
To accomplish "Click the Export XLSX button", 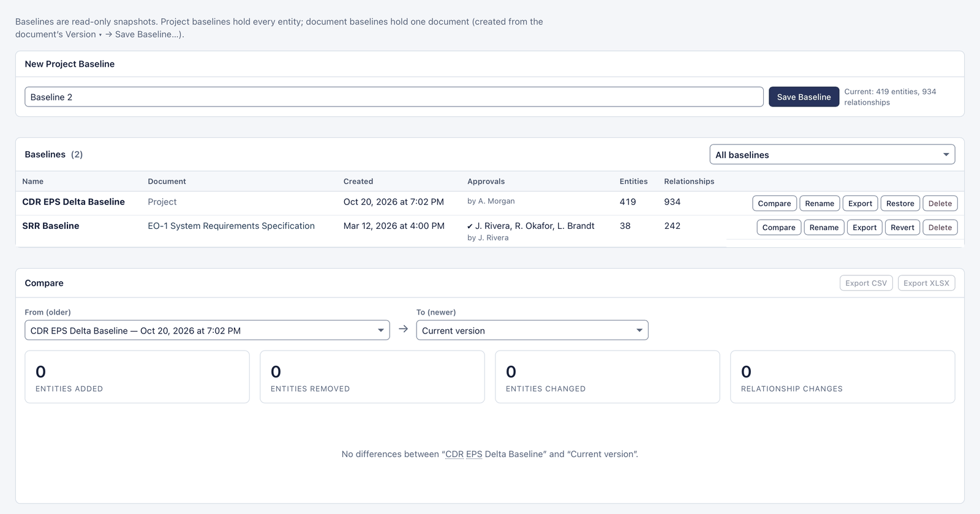I will (x=926, y=283).
